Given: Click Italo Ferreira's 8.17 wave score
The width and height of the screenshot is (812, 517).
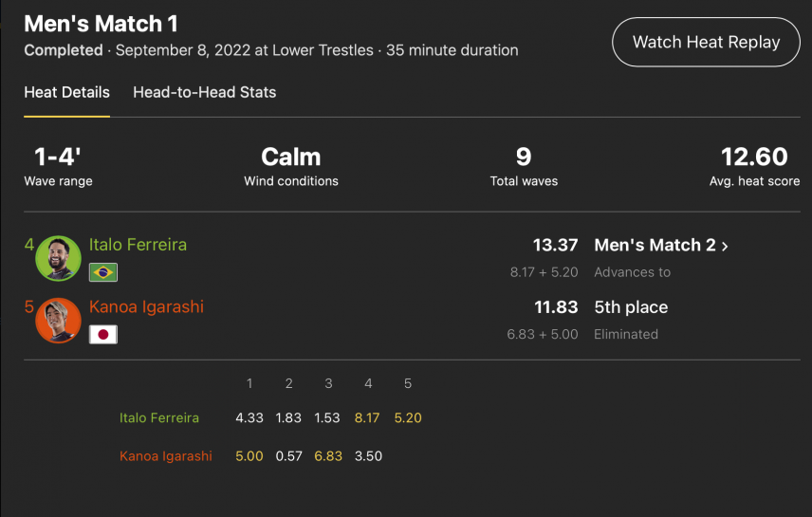Looking at the screenshot, I should 367,418.
